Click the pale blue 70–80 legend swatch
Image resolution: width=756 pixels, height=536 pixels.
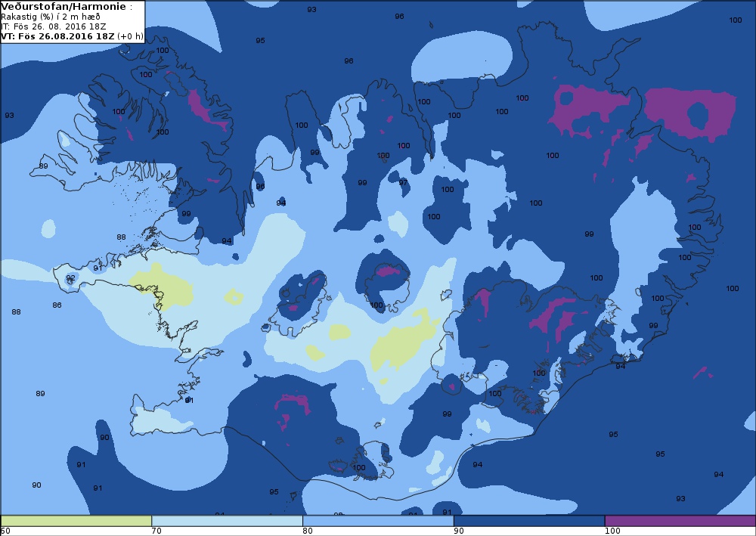click(x=227, y=521)
